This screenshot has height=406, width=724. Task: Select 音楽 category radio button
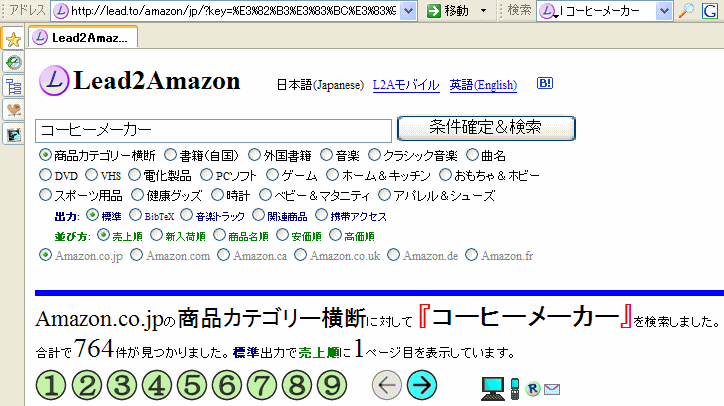click(326, 154)
